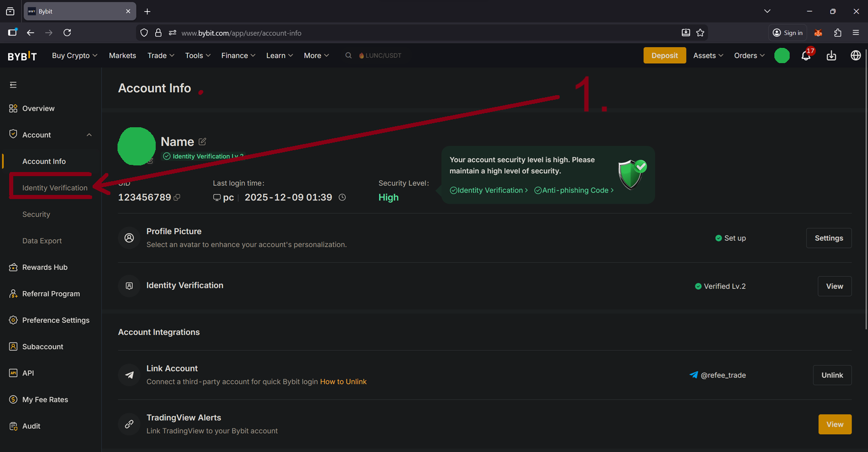Go back in the browser
The image size is (868, 452).
pos(31,33)
